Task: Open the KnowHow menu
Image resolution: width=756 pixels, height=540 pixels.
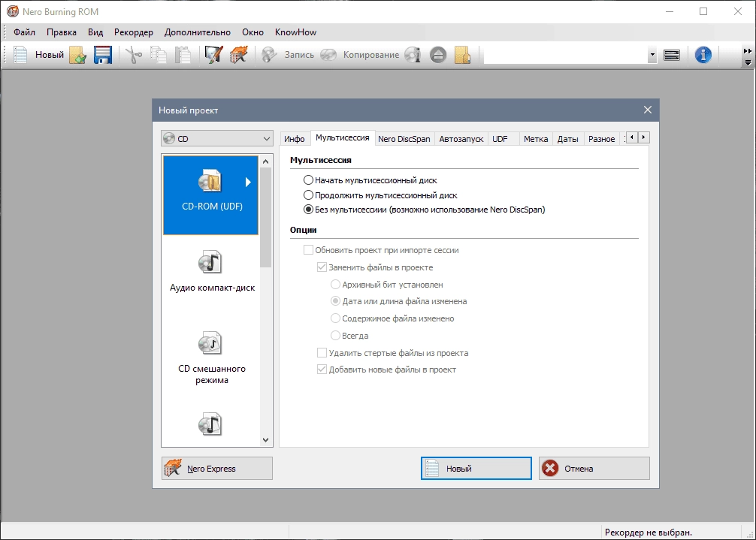Action: pos(295,32)
